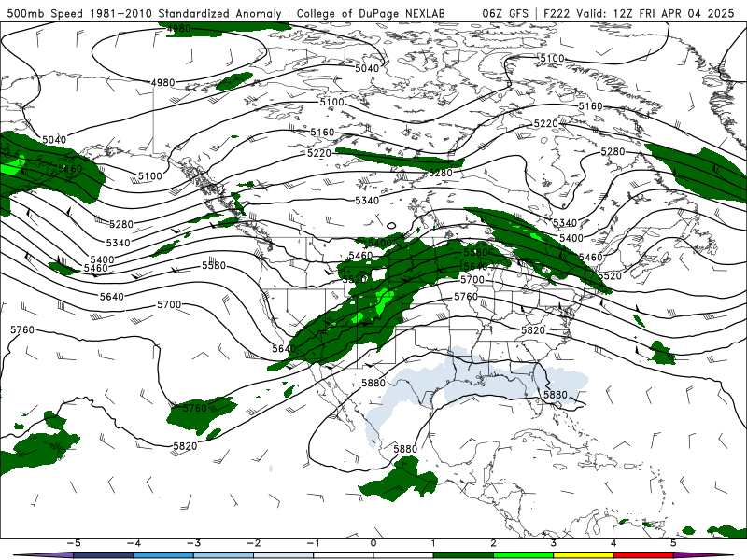Viewport: 747px width, 560px height.
Task: Click the '5' colorbar tick label
Action: coord(673,543)
